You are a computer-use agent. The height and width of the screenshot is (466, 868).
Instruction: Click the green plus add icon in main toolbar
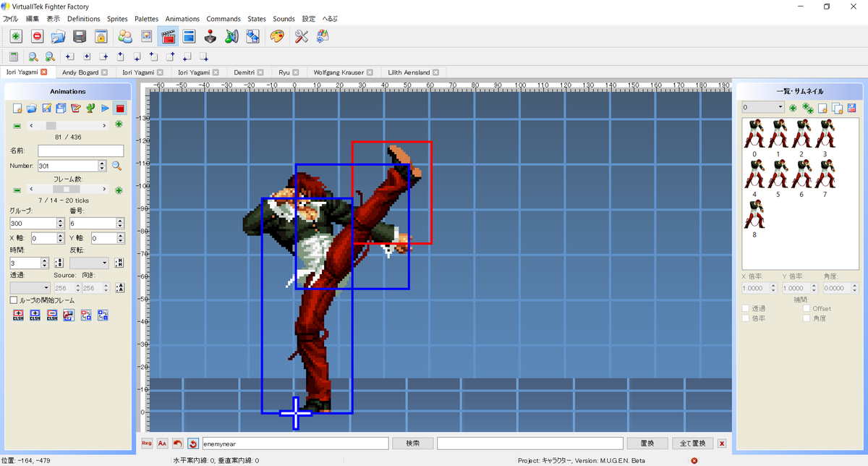click(x=16, y=36)
